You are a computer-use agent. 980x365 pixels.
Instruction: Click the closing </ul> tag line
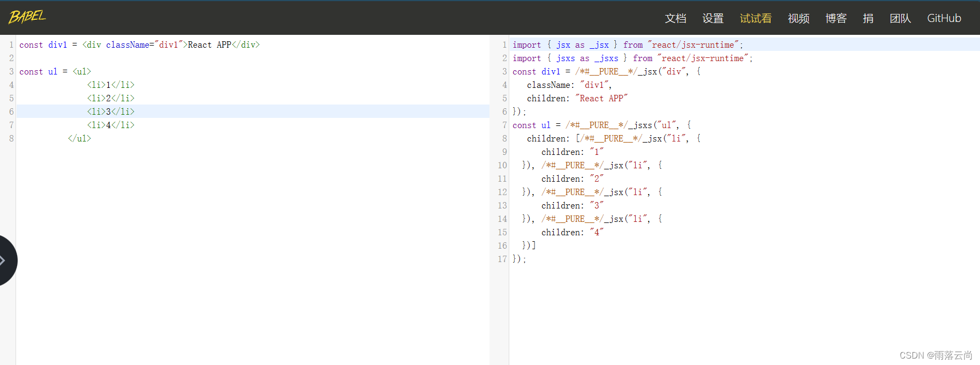pyautogui.click(x=79, y=138)
